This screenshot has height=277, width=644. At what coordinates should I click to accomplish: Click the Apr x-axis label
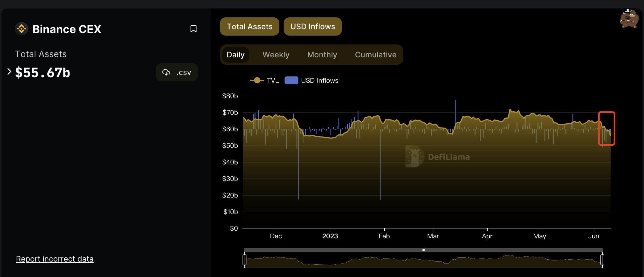pos(487,236)
